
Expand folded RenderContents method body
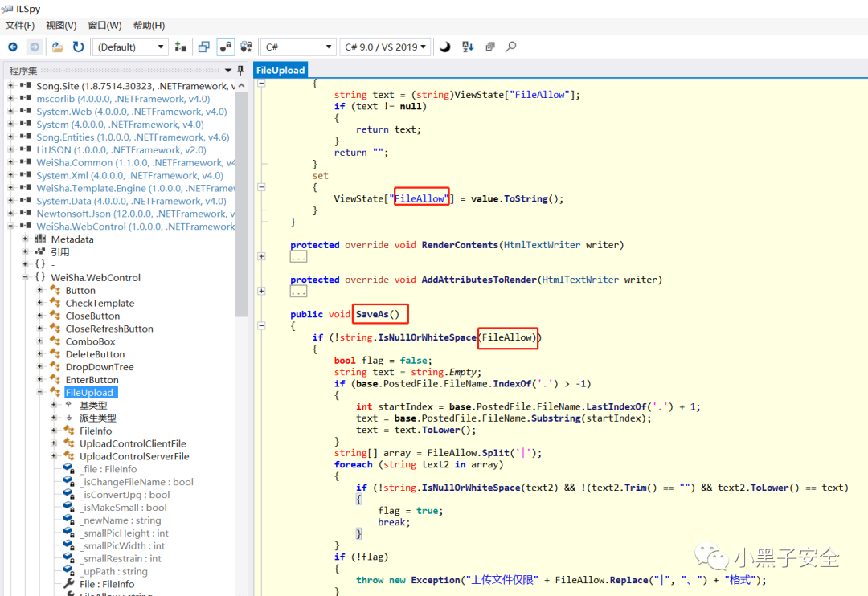point(261,256)
